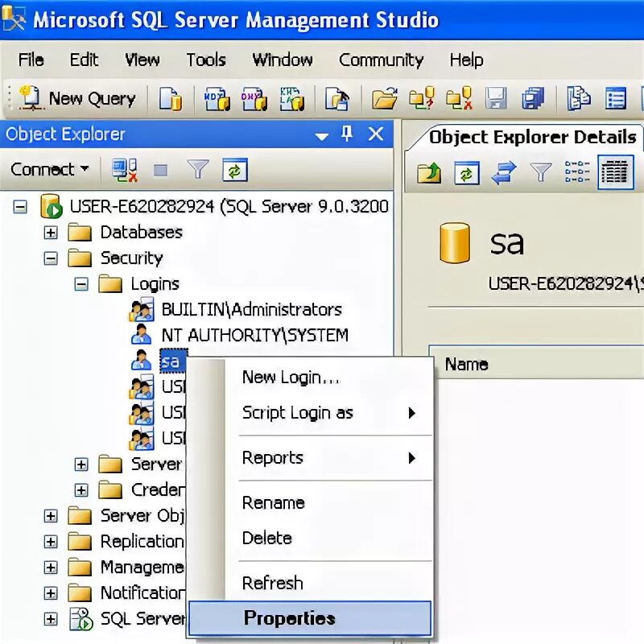Click the Analysis Services XMLA Query icon

click(291, 98)
